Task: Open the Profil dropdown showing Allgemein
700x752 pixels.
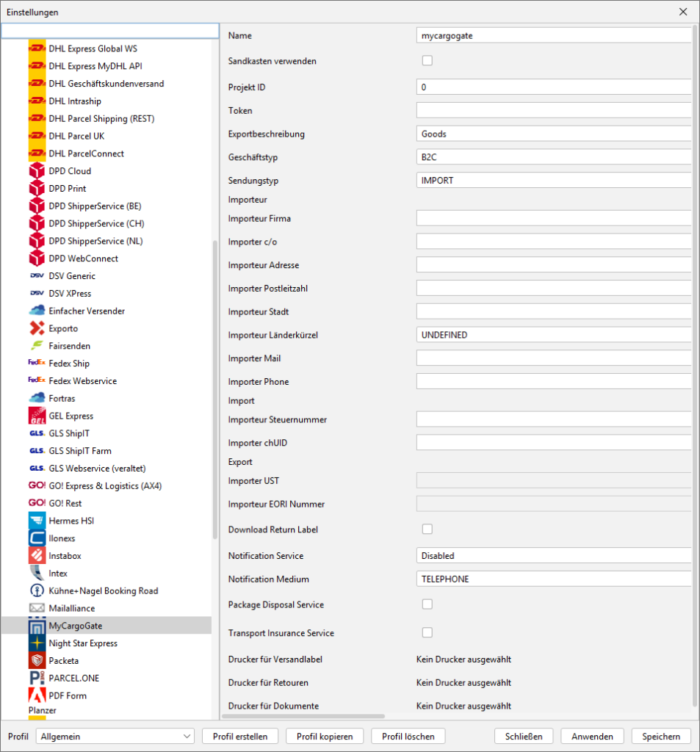Action: click(115, 737)
